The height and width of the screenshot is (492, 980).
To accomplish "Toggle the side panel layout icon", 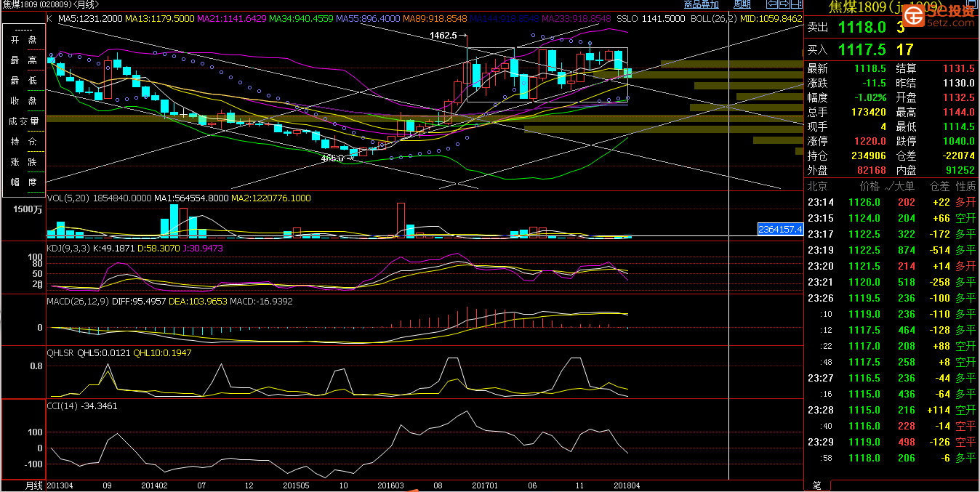I will [x=796, y=4].
